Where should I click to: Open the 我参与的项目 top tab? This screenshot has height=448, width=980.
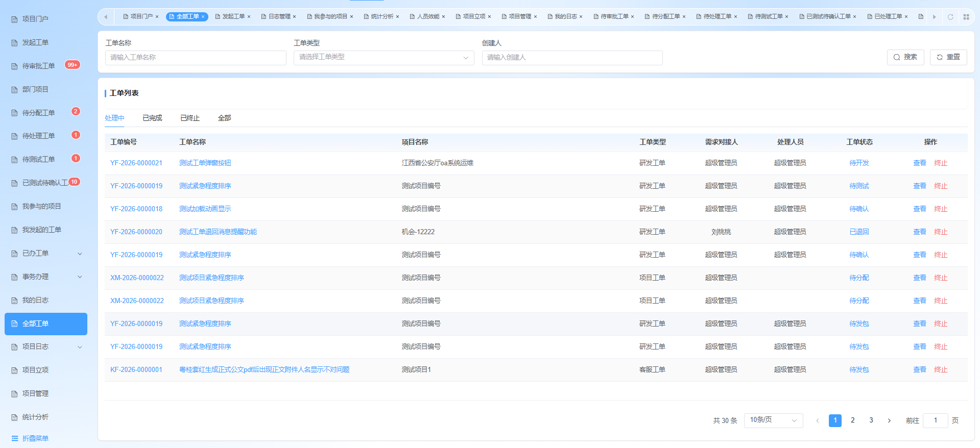point(330,17)
